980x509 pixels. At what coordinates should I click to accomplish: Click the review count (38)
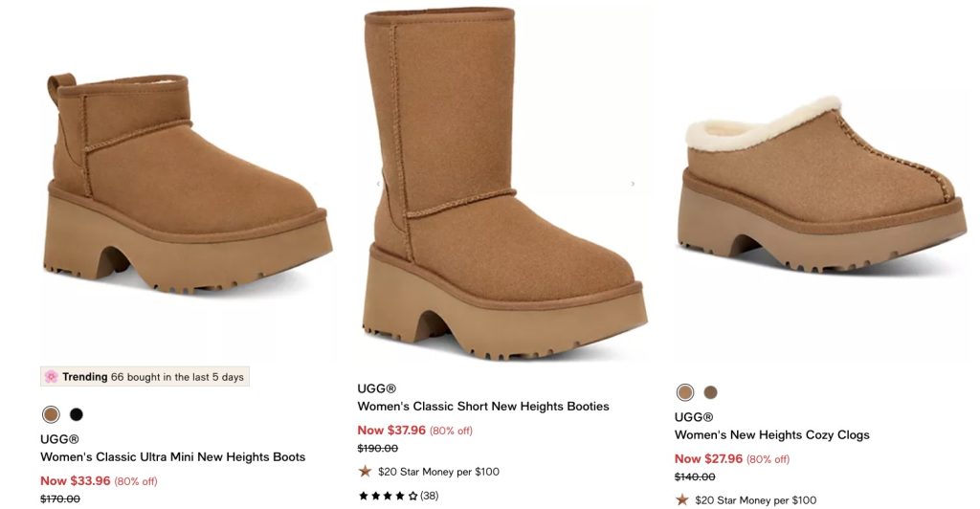pos(430,497)
